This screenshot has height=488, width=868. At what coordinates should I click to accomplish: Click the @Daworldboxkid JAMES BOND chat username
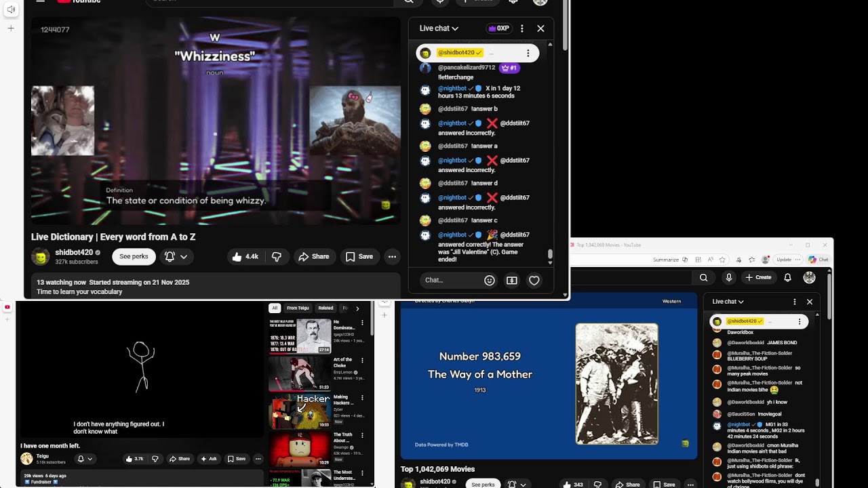click(745, 343)
